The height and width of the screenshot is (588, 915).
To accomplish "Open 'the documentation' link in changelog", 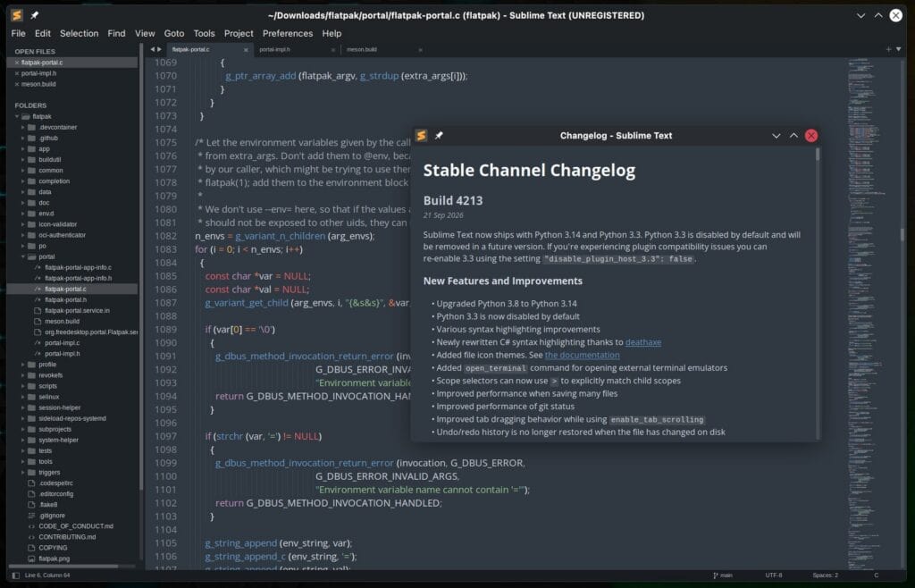I will pyautogui.click(x=582, y=356).
